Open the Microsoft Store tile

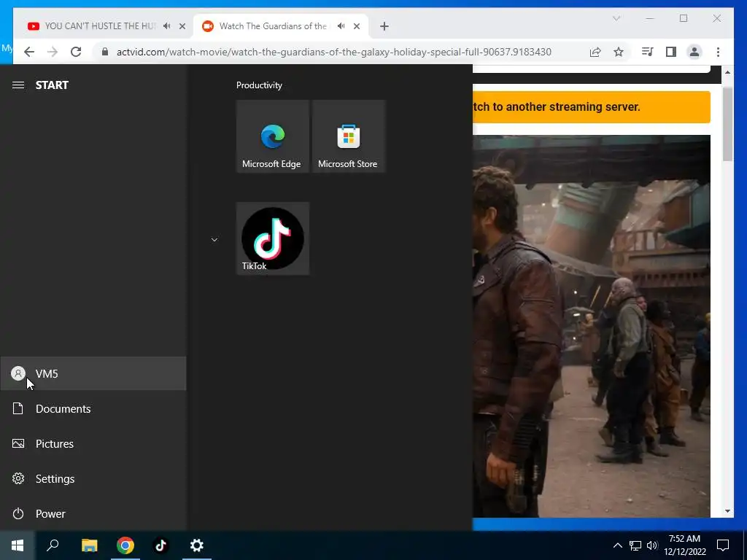348,136
